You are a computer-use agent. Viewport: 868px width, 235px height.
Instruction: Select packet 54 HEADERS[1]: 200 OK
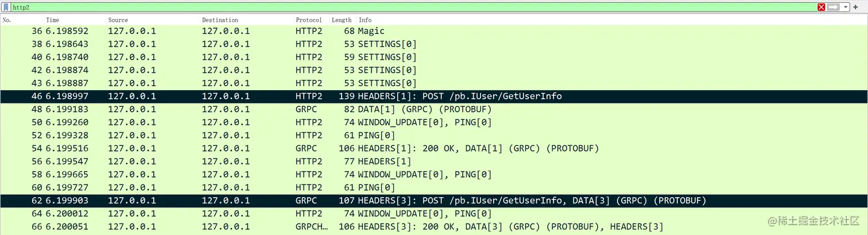(x=434, y=148)
